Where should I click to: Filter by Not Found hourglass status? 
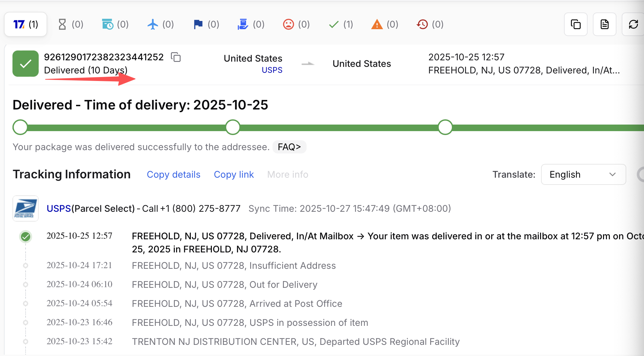(63, 24)
